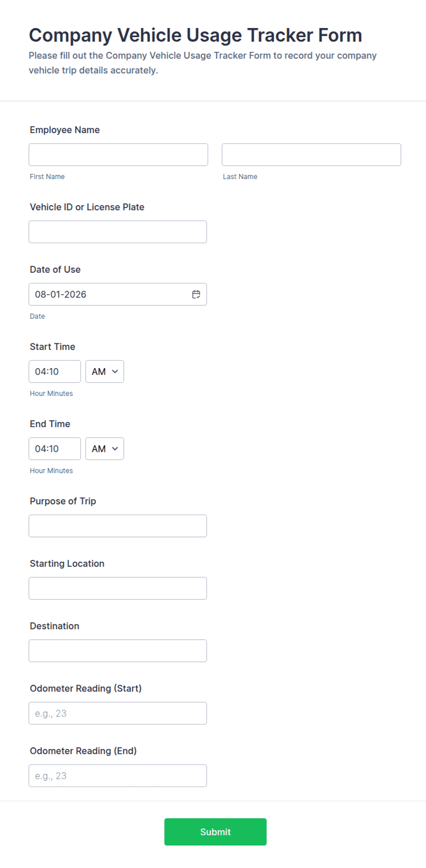This screenshot has width=426, height=868.
Task: Focus the First Name input field
Action: pos(118,155)
